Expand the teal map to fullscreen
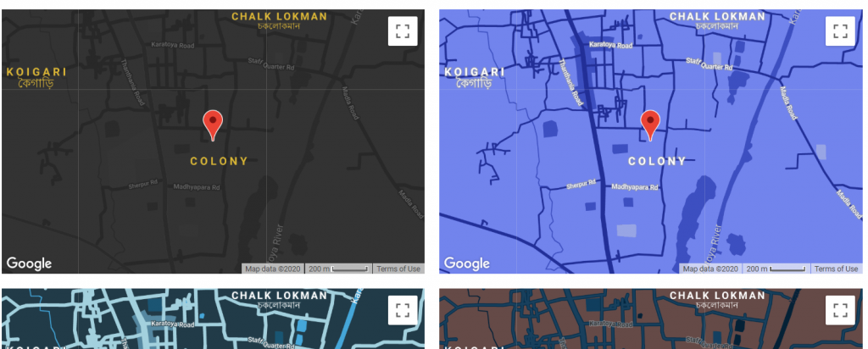This screenshot has height=349, width=868. pos(403,310)
